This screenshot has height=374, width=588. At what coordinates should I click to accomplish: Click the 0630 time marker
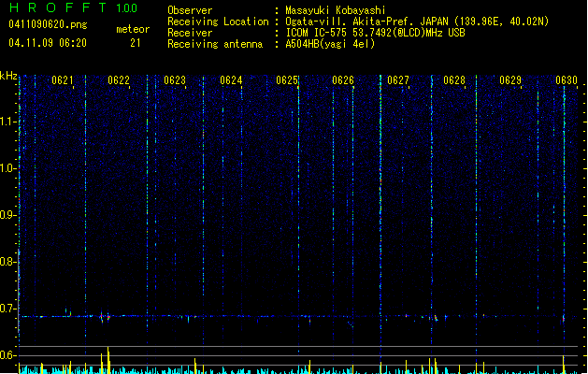coord(566,80)
